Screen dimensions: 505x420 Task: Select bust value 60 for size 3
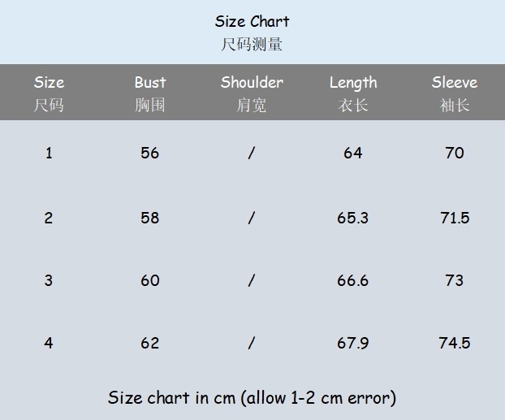pyautogui.click(x=150, y=280)
